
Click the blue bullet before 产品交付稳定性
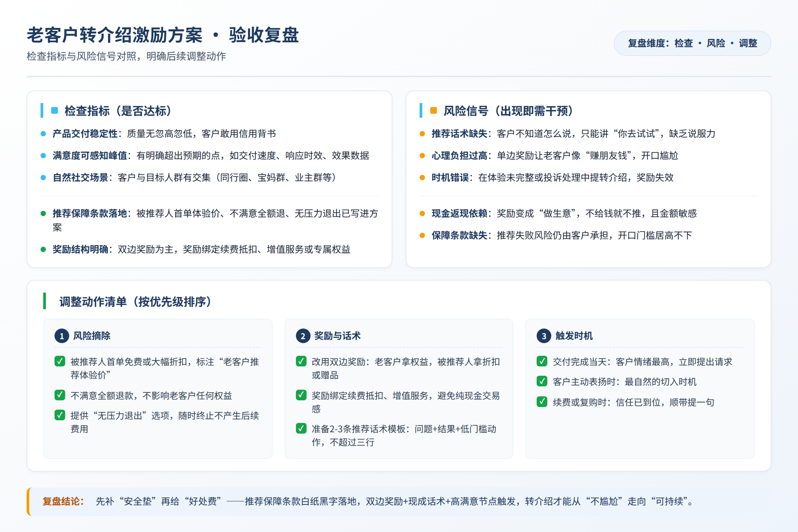(44, 134)
